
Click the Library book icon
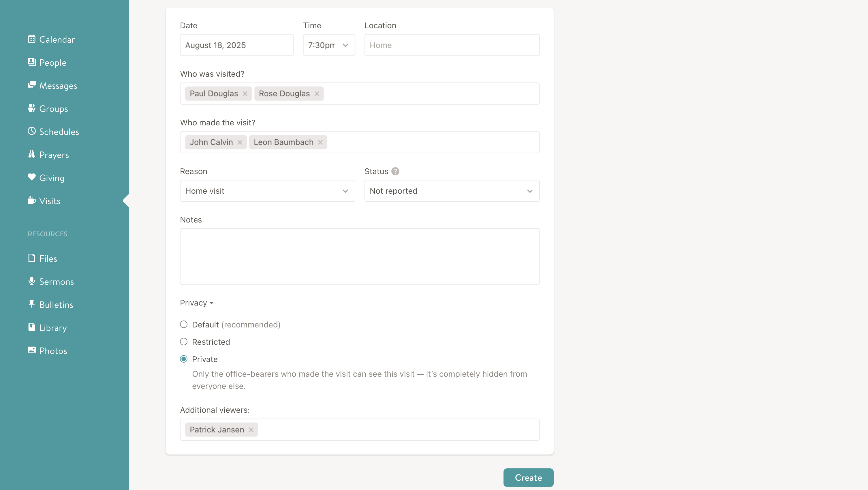pos(32,327)
